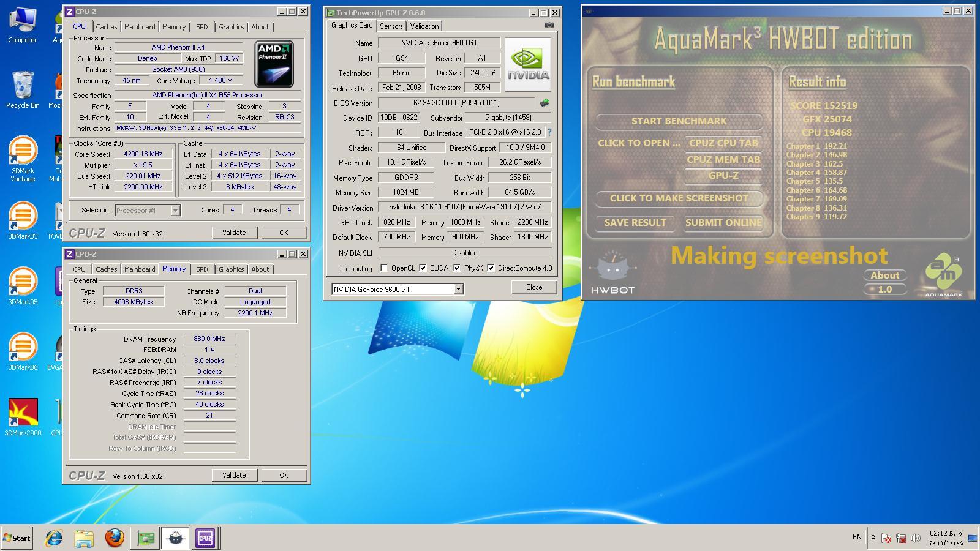The width and height of the screenshot is (980, 551).
Task: Click the GPU name field NVIDIA GeForce 9600 GT
Action: point(439,43)
